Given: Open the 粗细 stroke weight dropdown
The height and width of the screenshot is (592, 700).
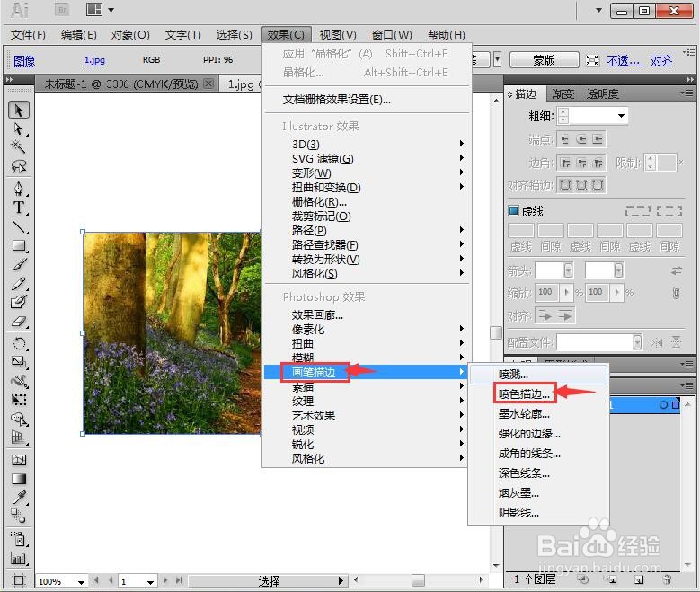Looking at the screenshot, I should 621,116.
